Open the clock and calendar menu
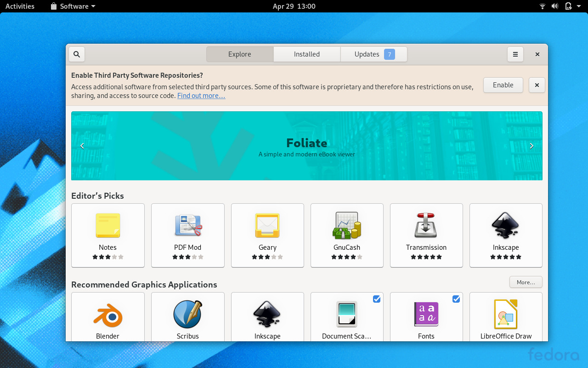Viewport: 588px width, 368px height. (x=294, y=6)
